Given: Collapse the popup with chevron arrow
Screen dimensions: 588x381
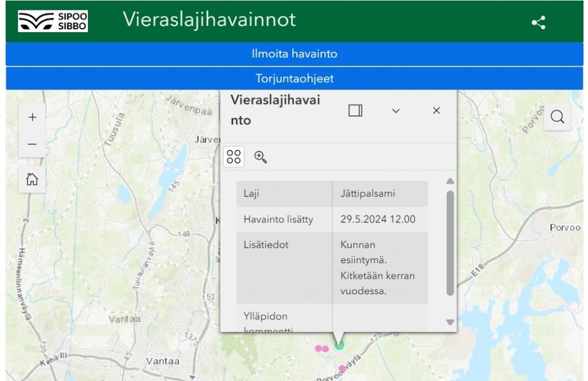Looking at the screenshot, I should click(x=396, y=111).
